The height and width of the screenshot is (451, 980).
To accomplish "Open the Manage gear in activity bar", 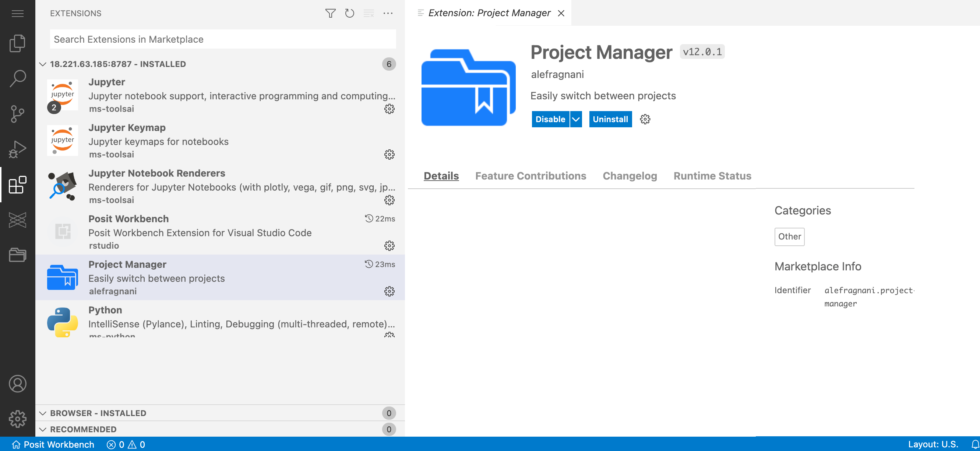I will tap(18, 419).
